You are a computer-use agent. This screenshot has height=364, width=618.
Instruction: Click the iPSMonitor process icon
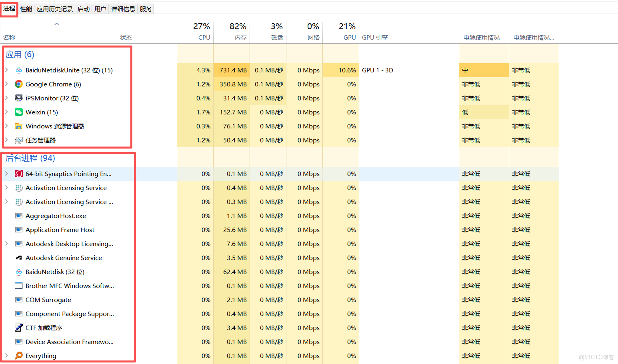(x=18, y=98)
